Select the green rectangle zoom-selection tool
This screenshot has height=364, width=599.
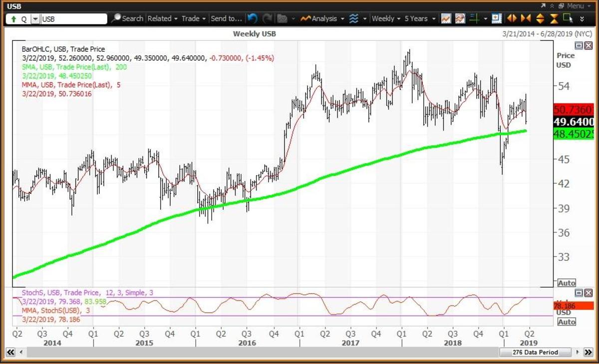[567, 18]
